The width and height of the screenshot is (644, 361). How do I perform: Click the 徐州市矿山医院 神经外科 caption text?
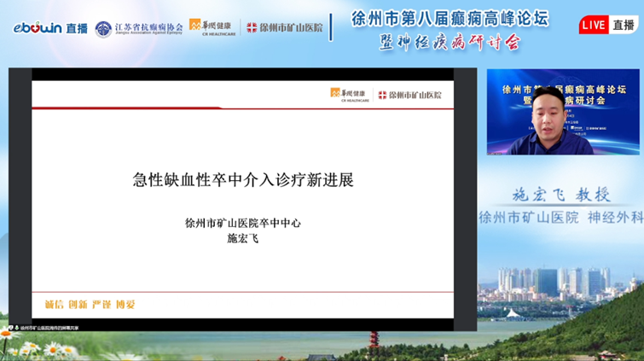point(560,217)
